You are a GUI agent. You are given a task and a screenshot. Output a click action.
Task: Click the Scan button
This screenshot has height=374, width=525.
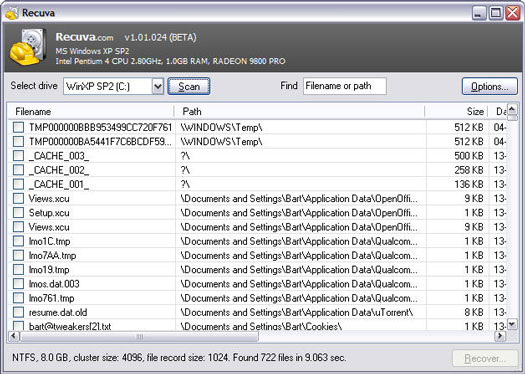tap(189, 86)
